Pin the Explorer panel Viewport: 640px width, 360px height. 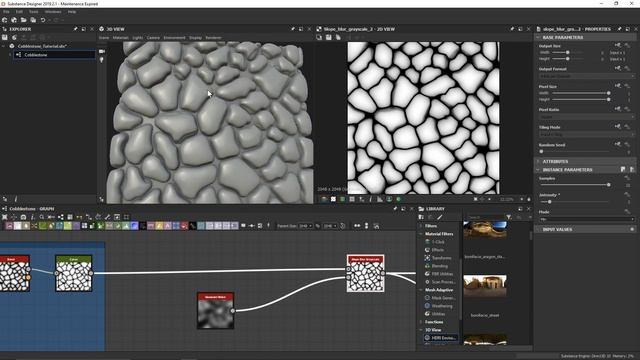click(76, 29)
